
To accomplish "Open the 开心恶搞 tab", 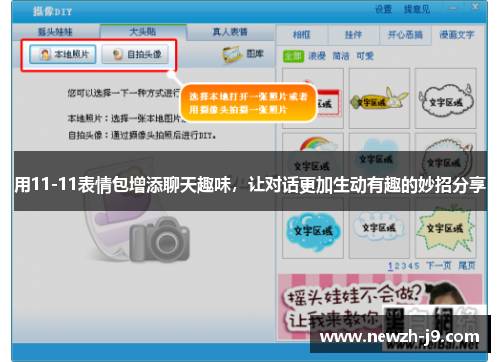I will tap(405, 35).
